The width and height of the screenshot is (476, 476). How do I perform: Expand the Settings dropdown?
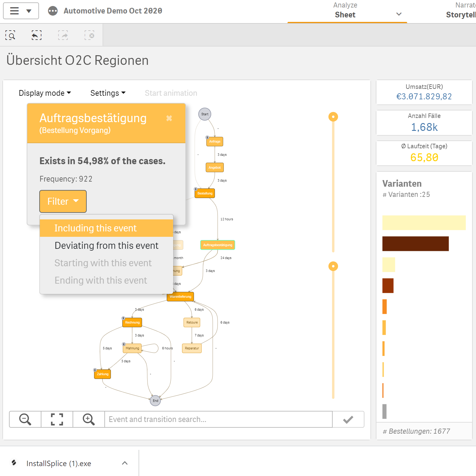coord(108,93)
